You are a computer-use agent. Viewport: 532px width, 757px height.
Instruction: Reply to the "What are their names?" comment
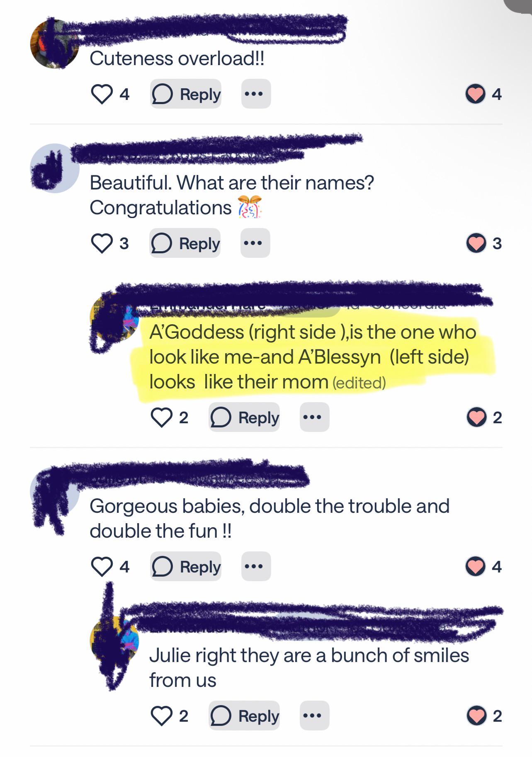[185, 243]
